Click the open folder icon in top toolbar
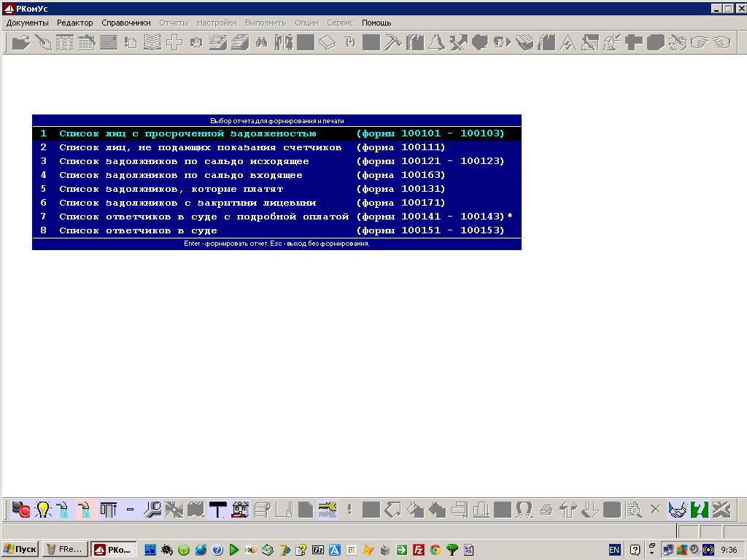The width and height of the screenshot is (747, 560). pos(20,43)
